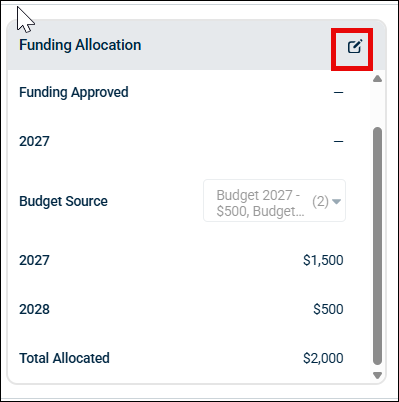399x402 pixels.
Task: Click the first 2027 row label
Action: [34, 141]
